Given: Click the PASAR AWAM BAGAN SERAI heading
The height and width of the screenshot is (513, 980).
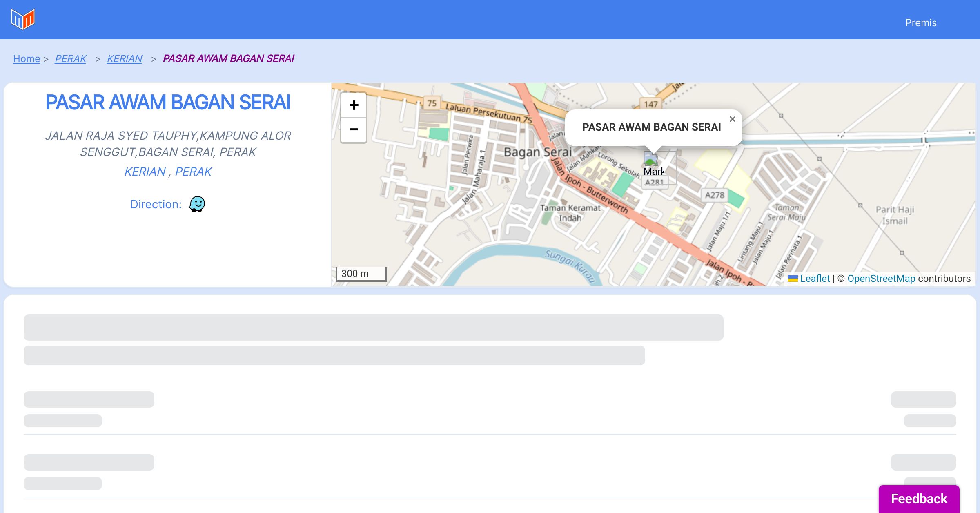Looking at the screenshot, I should pyautogui.click(x=168, y=102).
